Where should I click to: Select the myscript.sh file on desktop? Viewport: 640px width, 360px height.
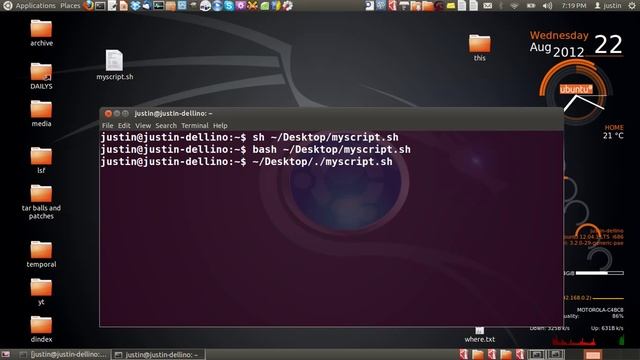[x=114, y=64]
